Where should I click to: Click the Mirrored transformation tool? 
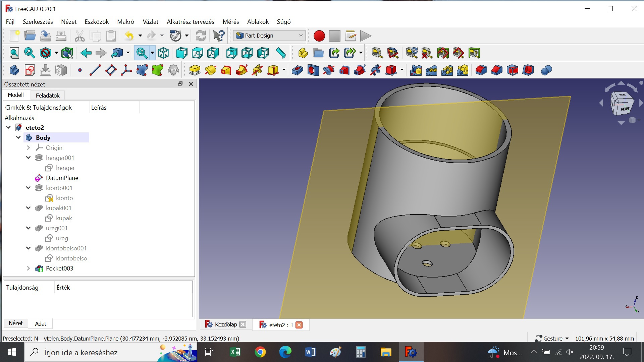pos(416,70)
